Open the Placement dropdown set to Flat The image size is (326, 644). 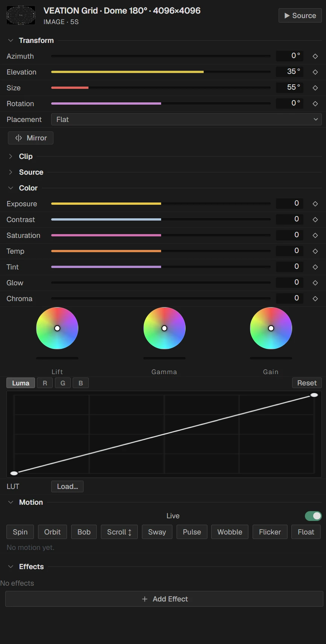pyautogui.click(x=186, y=119)
